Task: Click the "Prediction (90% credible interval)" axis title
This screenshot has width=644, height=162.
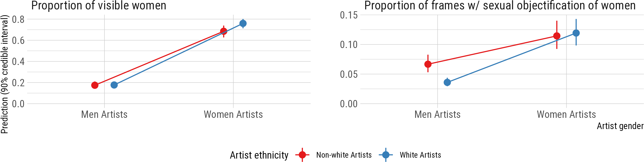Action: coord(5,74)
